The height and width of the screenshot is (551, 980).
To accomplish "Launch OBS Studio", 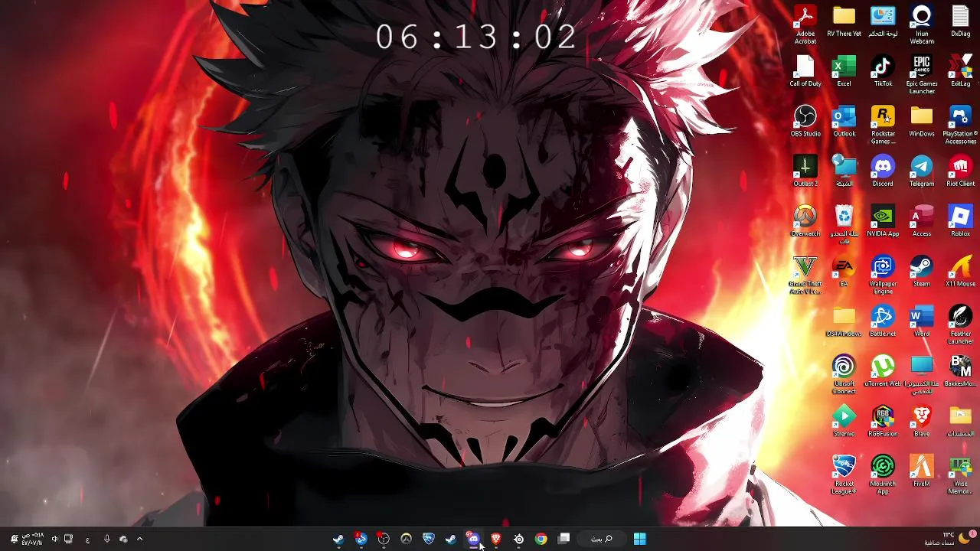I will click(805, 121).
